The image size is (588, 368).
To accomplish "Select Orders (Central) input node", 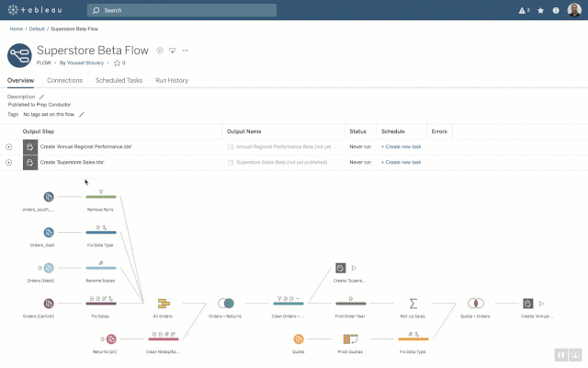I will (x=49, y=304).
